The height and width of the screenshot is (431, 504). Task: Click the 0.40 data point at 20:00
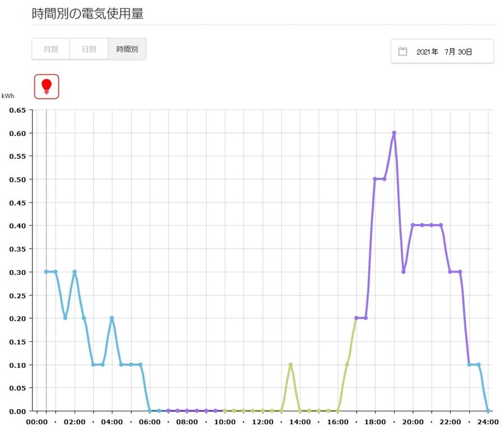413,225
